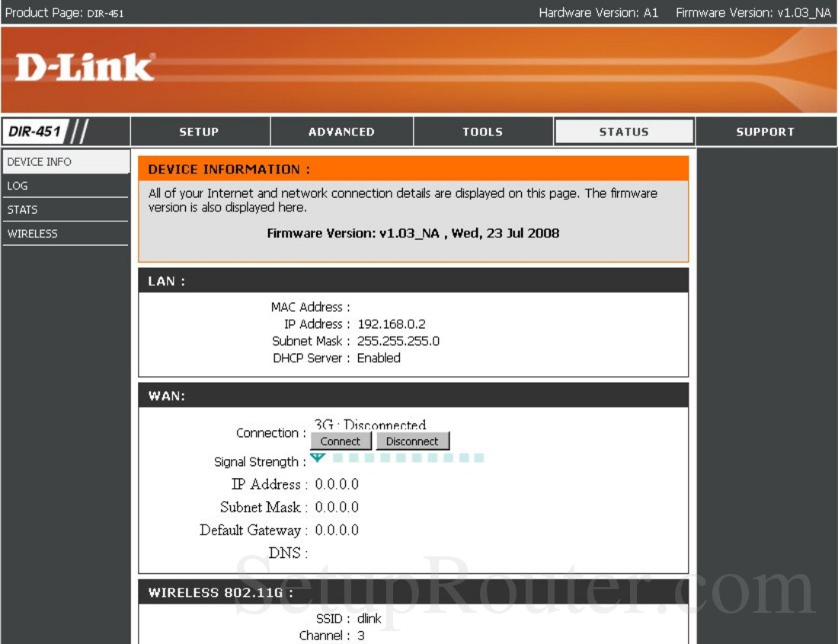838x644 pixels.
Task: Click the Connect button for 3G
Action: coord(341,441)
